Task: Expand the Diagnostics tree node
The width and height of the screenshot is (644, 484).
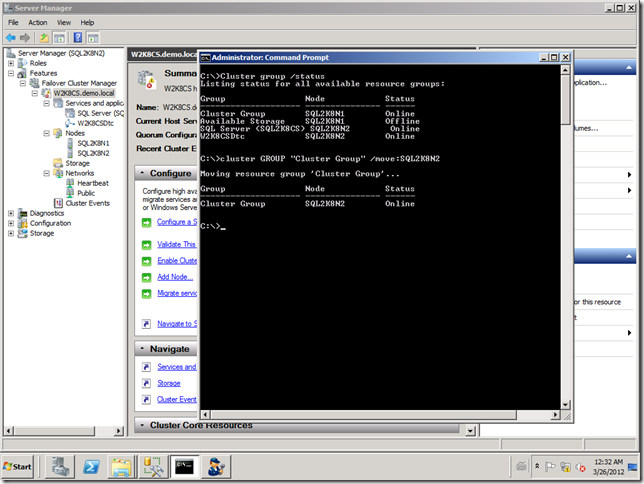Action: click(x=11, y=213)
